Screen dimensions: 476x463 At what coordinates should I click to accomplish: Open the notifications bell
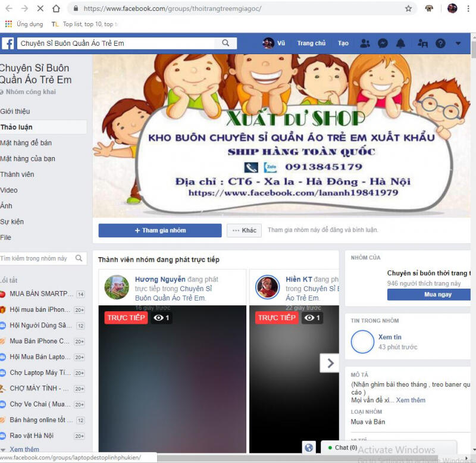pos(400,43)
